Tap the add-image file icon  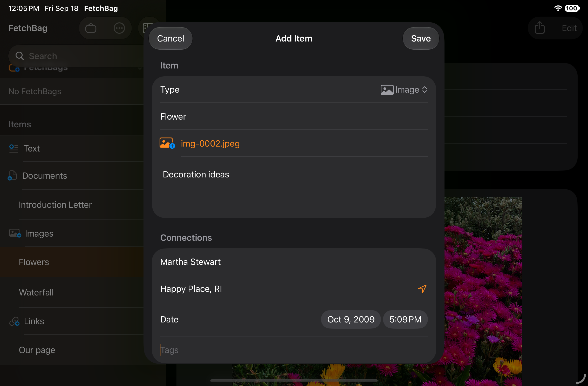click(x=167, y=143)
